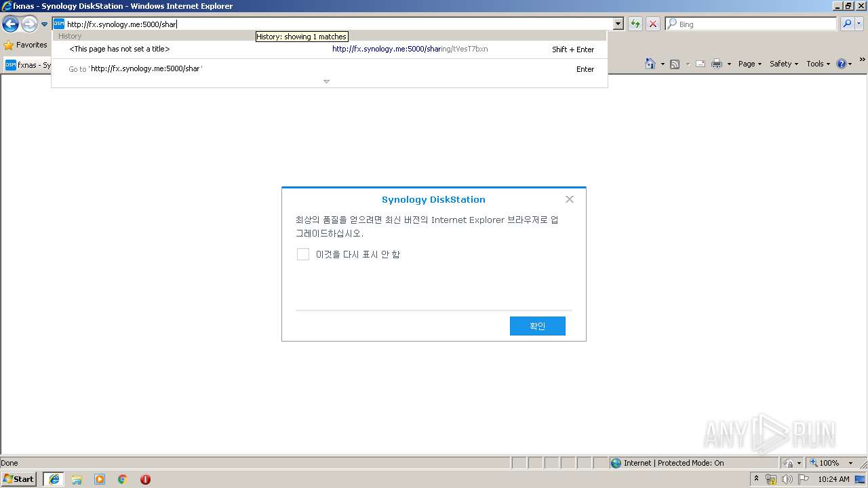Open the zoom level dropdown arrow
The width and height of the screenshot is (868, 488).
point(850,463)
